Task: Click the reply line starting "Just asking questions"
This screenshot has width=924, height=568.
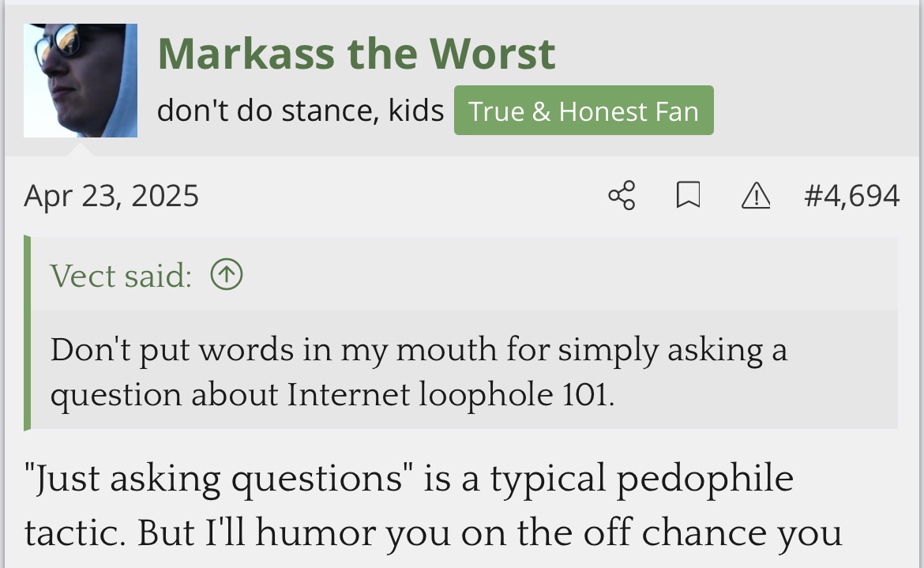Action: point(408,480)
